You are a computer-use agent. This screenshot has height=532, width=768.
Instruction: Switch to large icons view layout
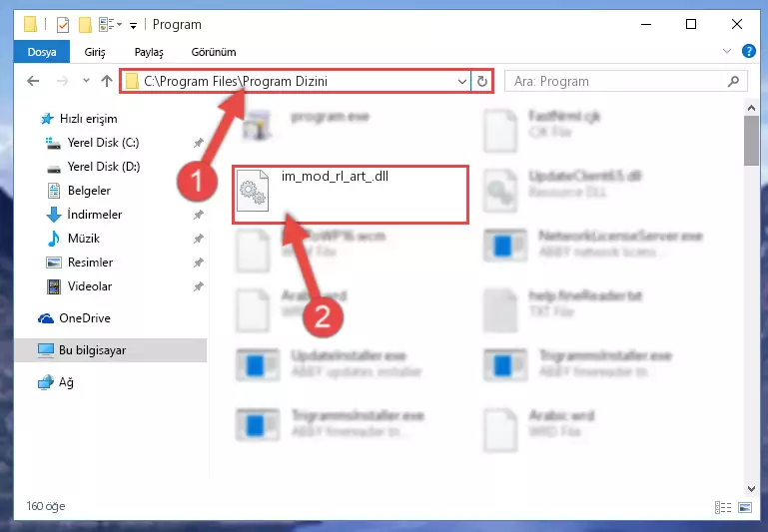pos(744,507)
